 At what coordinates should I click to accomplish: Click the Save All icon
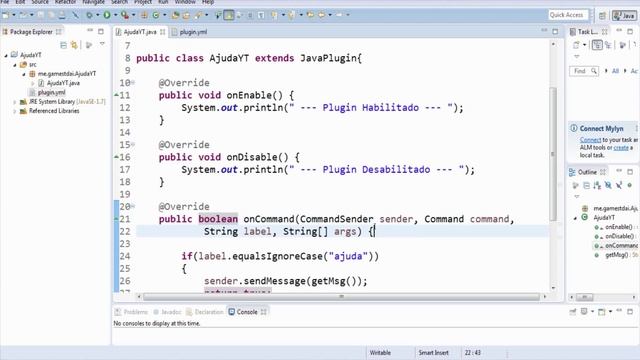pos(51,15)
